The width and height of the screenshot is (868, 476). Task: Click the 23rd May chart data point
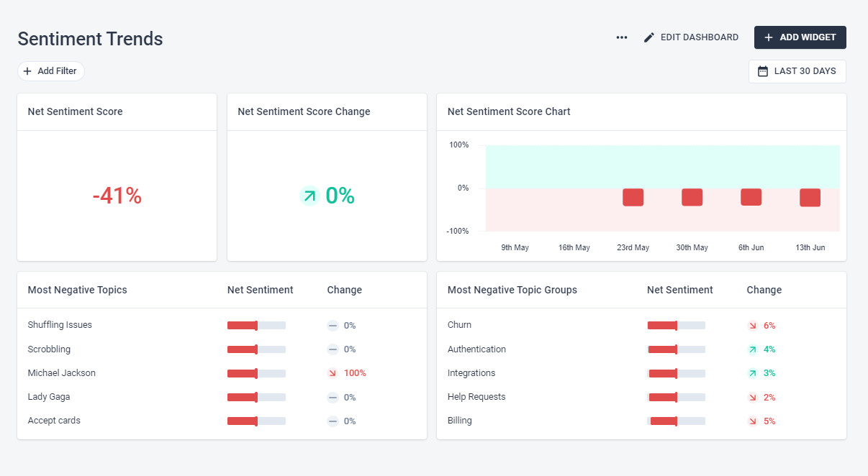pyautogui.click(x=633, y=198)
